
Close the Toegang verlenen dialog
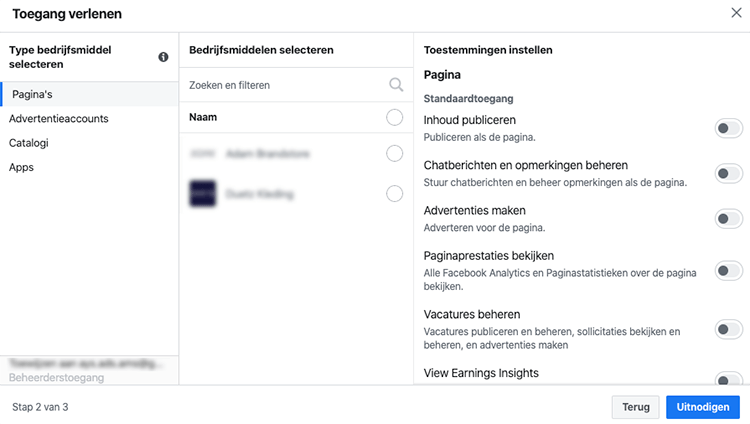[x=736, y=13]
